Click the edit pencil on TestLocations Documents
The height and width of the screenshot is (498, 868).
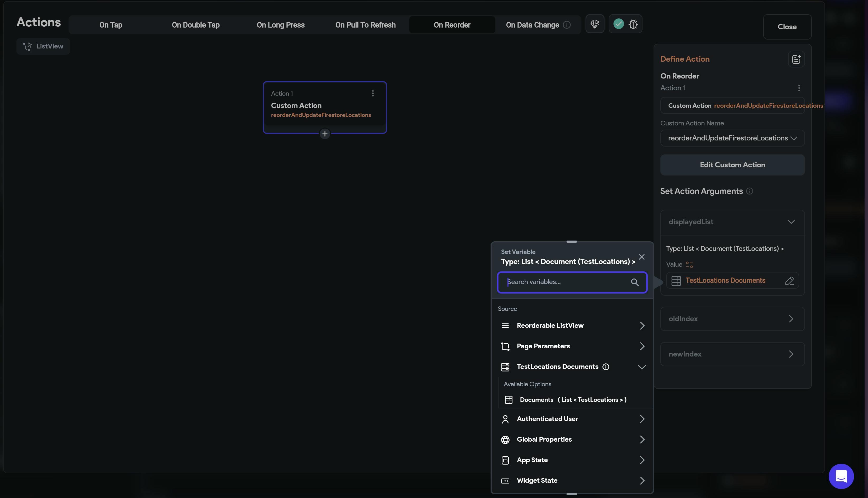(789, 281)
